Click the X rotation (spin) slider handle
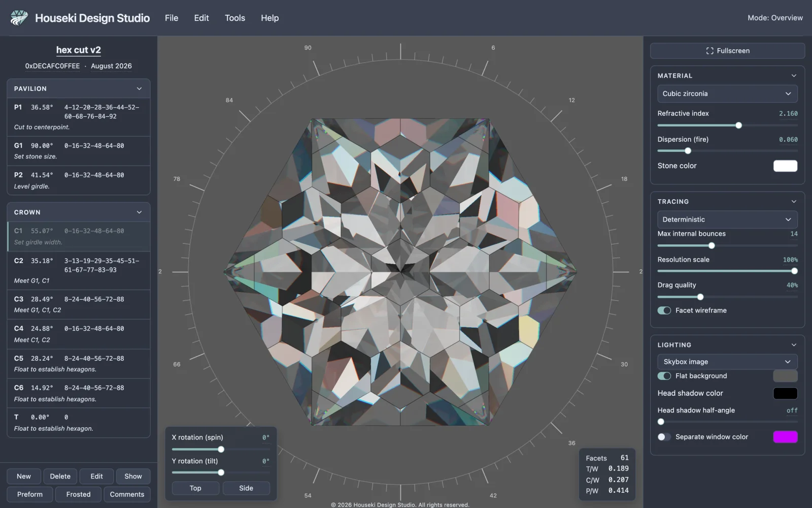The image size is (812, 508). (x=221, y=449)
